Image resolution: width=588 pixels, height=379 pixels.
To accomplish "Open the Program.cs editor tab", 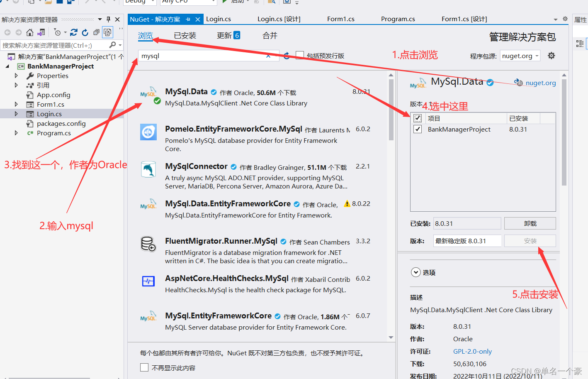I will [x=398, y=19].
